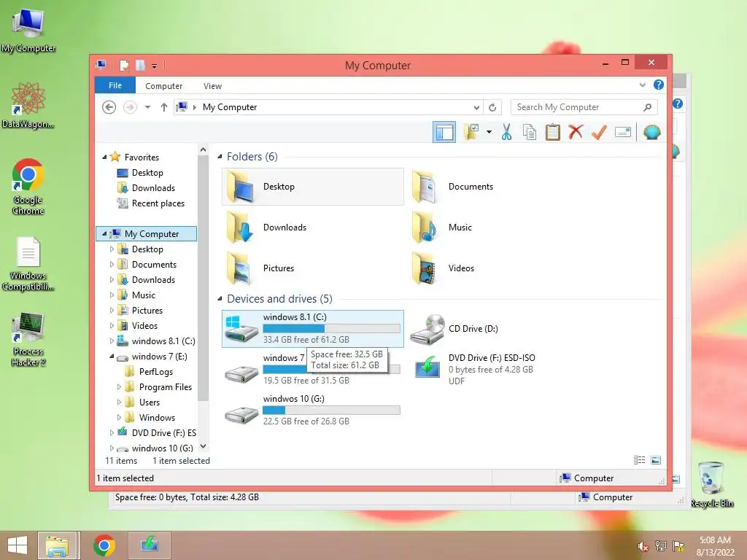Click the E-mail envelope toolbar icon
The width and height of the screenshot is (747, 560).
[x=623, y=132]
